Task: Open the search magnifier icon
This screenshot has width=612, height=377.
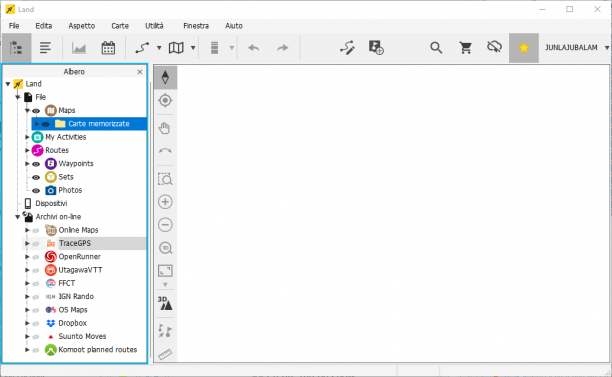Action: pyautogui.click(x=436, y=48)
